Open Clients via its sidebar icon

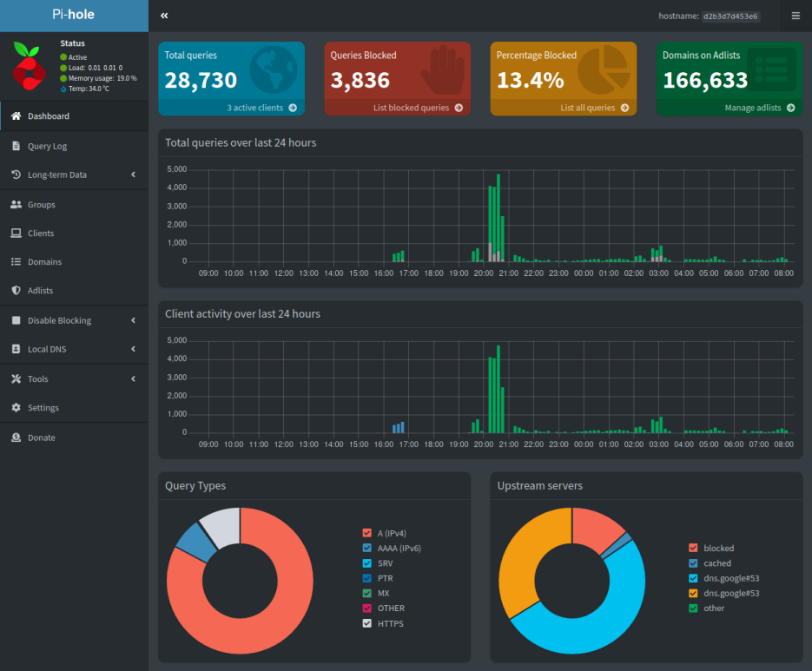[x=17, y=233]
